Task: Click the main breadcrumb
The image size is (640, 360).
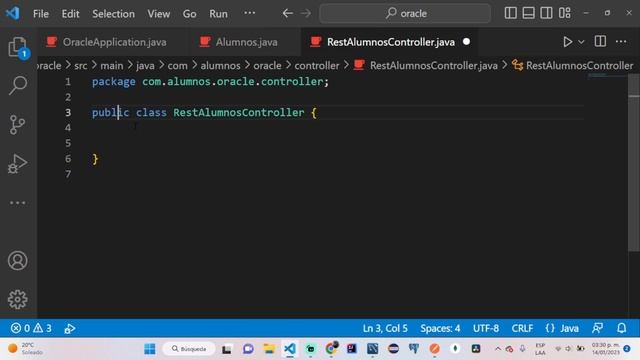Action: point(111,66)
